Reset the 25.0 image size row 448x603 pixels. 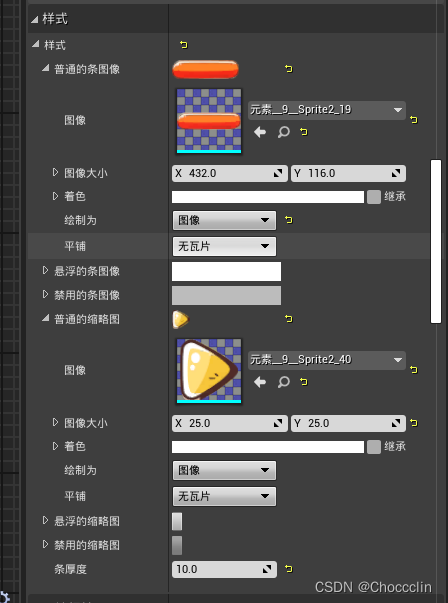(x=413, y=423)
